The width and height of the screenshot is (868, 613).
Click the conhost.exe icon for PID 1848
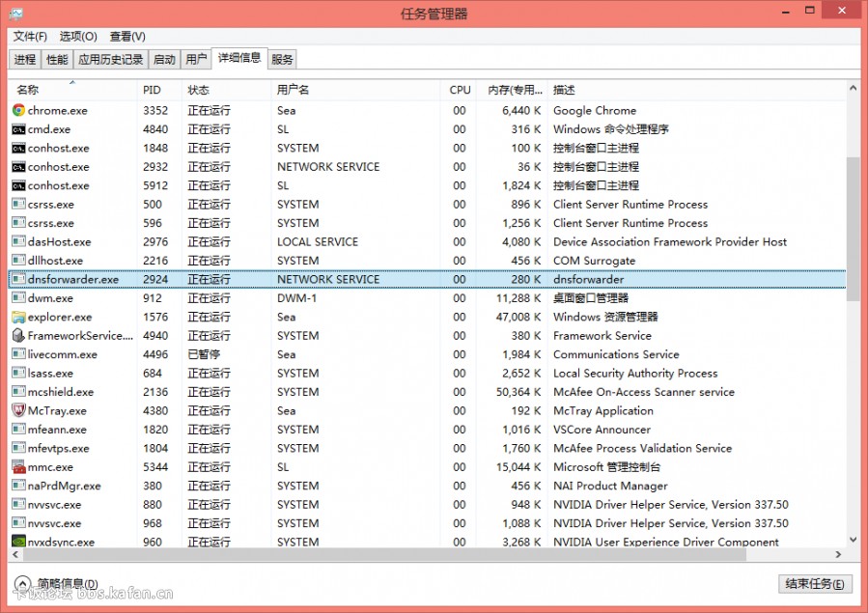tap(18, 149)
